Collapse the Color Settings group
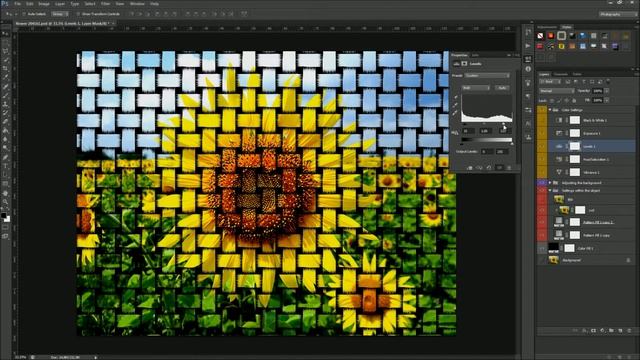The image size is (640, 360). click(x=550, y=110)
